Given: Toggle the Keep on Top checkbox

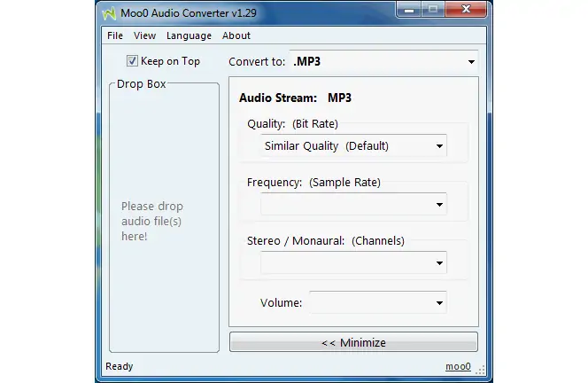Looking at the screenshot, I should [132, 61].
